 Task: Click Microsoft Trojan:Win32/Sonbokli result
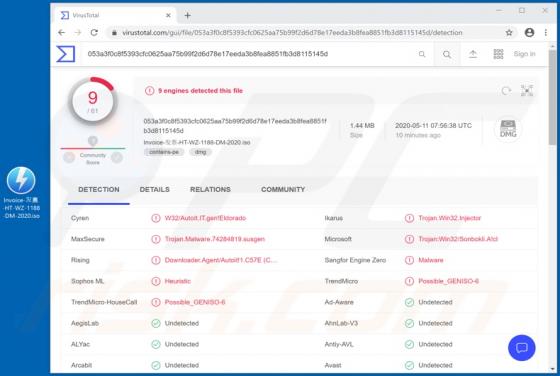[x=458, y=239]
